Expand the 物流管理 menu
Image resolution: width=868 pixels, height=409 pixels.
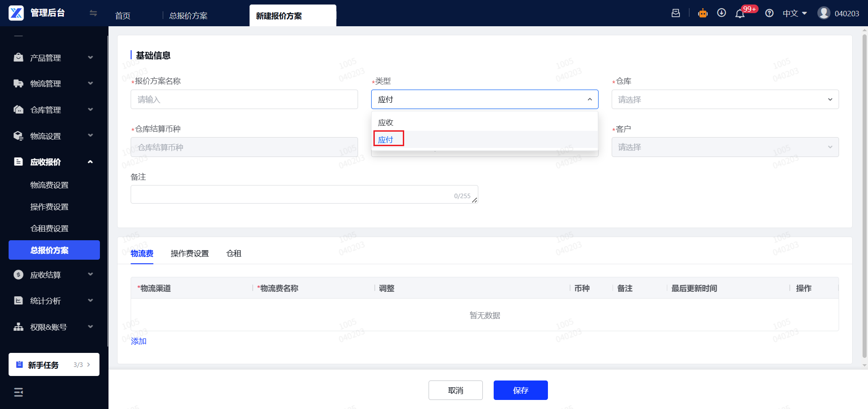pos(90,83)
